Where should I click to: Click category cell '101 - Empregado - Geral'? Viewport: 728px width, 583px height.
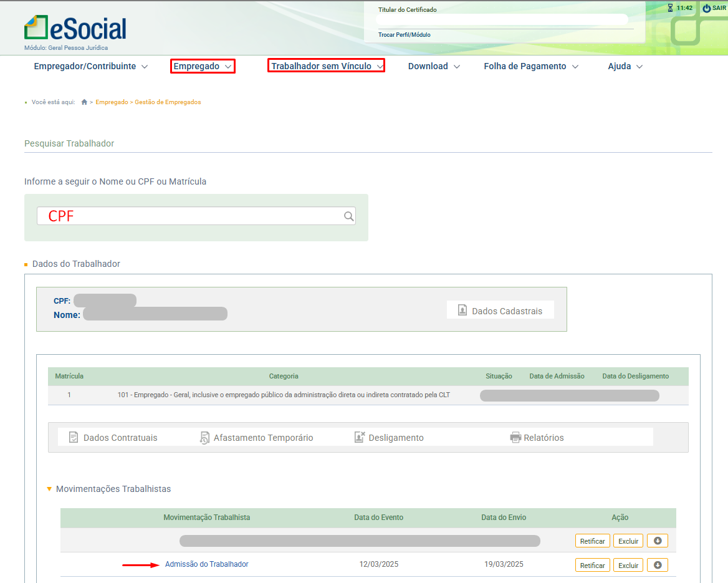(284, 395)
